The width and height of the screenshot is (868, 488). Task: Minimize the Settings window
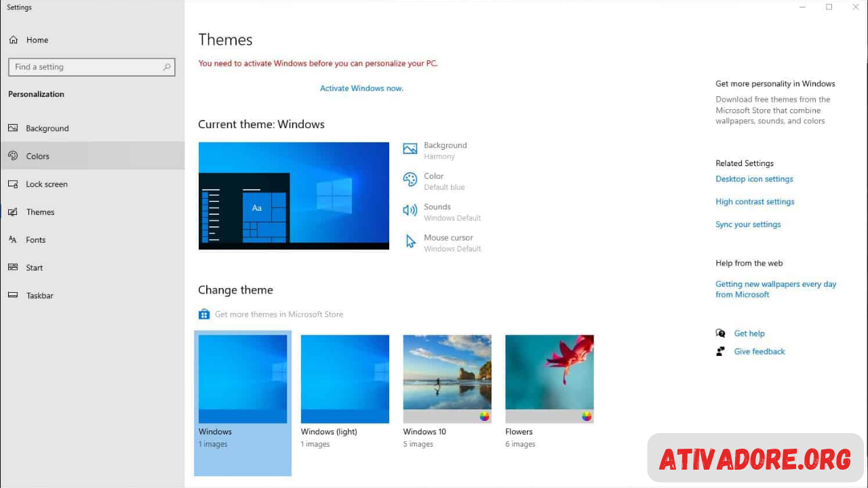click(x=803, y=7)
